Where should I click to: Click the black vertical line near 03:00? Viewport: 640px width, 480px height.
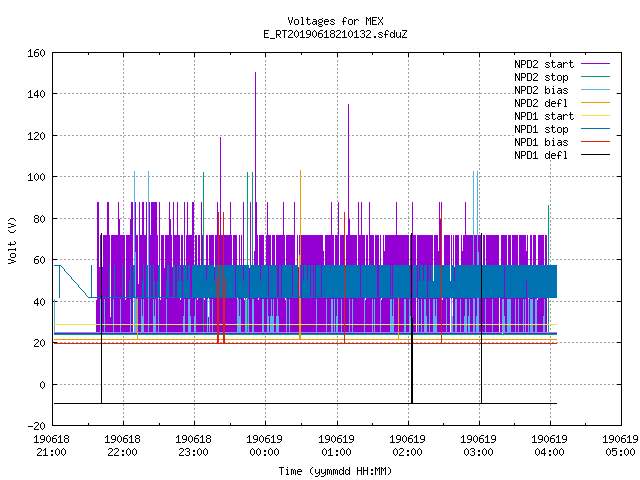482,318
